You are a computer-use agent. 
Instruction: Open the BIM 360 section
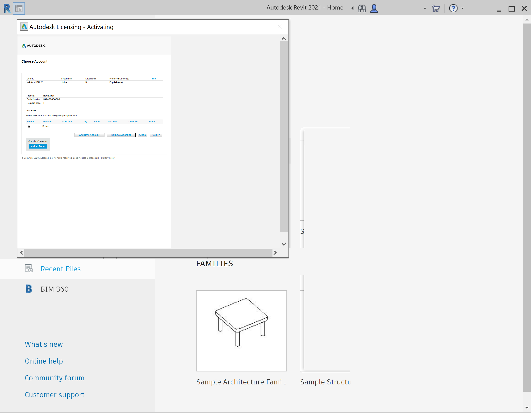pyautogui.click(x=55, y=289)
